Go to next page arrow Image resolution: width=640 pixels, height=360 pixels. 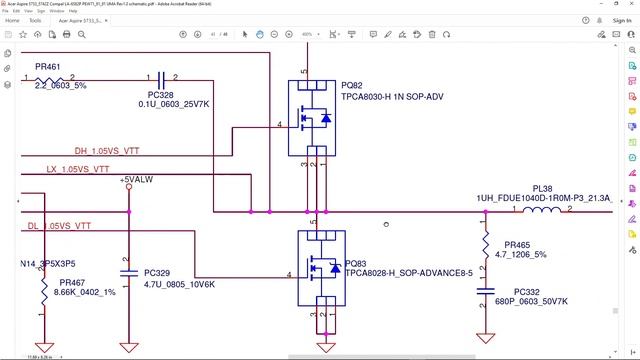coord(198,35)
